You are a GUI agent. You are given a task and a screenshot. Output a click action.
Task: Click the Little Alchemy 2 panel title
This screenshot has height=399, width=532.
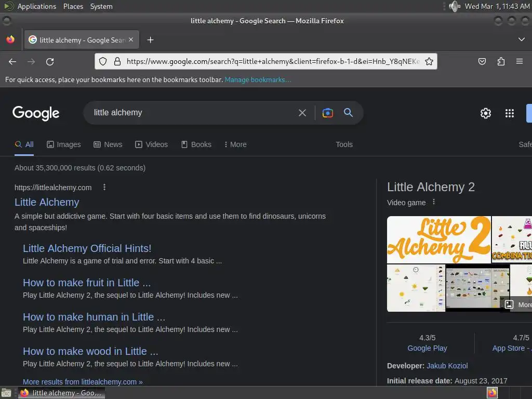click(x=431, y=187)
